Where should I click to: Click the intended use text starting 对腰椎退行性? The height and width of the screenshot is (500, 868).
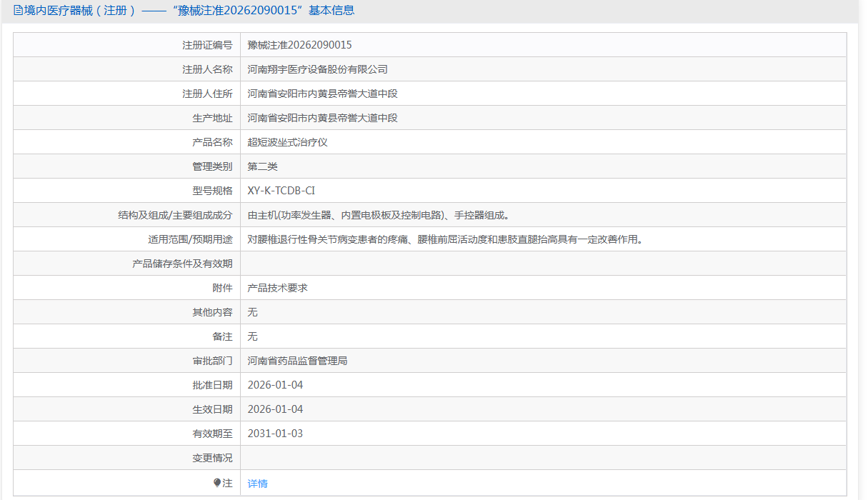445,239
